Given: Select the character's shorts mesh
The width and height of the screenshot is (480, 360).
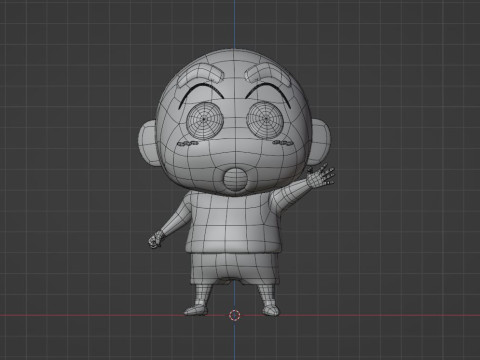Looking at the screenshot, I should (x=234, y=269).
